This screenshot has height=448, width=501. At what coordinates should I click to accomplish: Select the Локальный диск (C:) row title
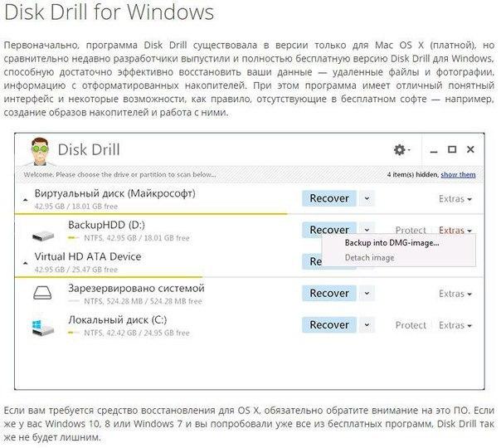117,320
